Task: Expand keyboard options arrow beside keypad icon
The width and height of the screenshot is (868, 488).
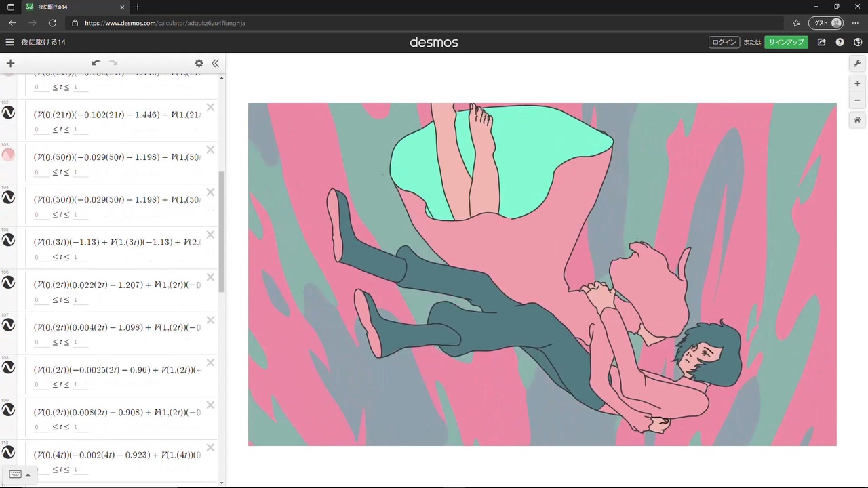Action: pos(28,474)
